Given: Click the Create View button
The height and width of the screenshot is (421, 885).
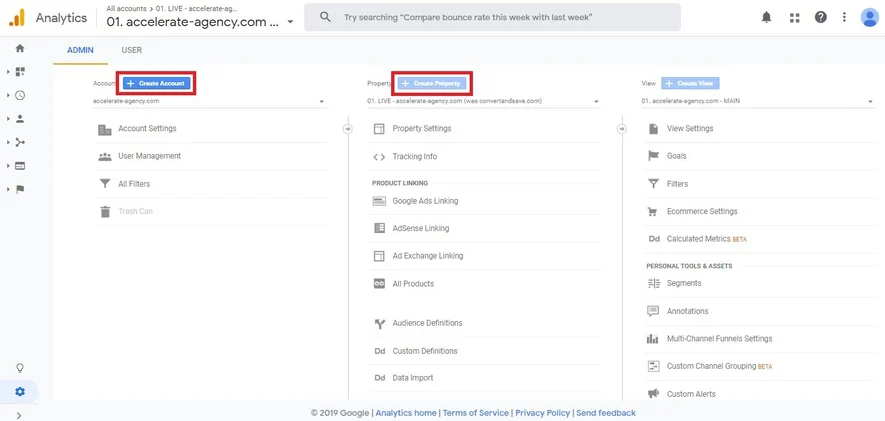Looking at the screenshot, I should point(690,84).
